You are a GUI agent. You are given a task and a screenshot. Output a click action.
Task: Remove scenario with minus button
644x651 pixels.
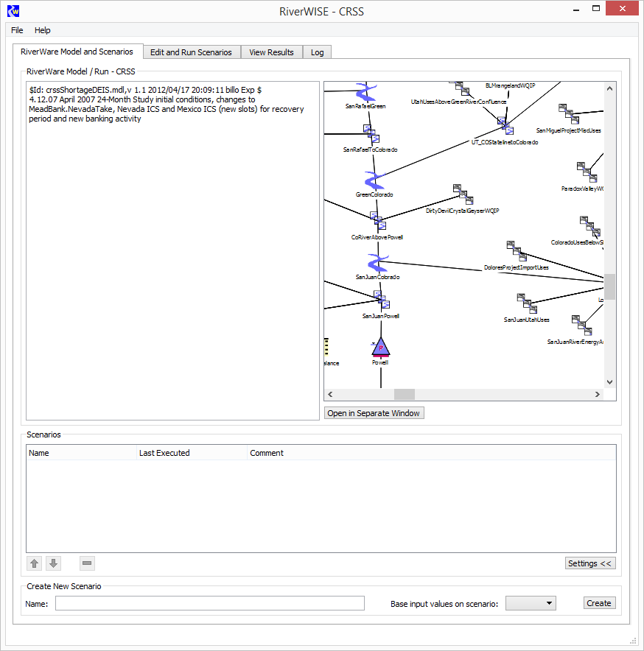point(87,563)
